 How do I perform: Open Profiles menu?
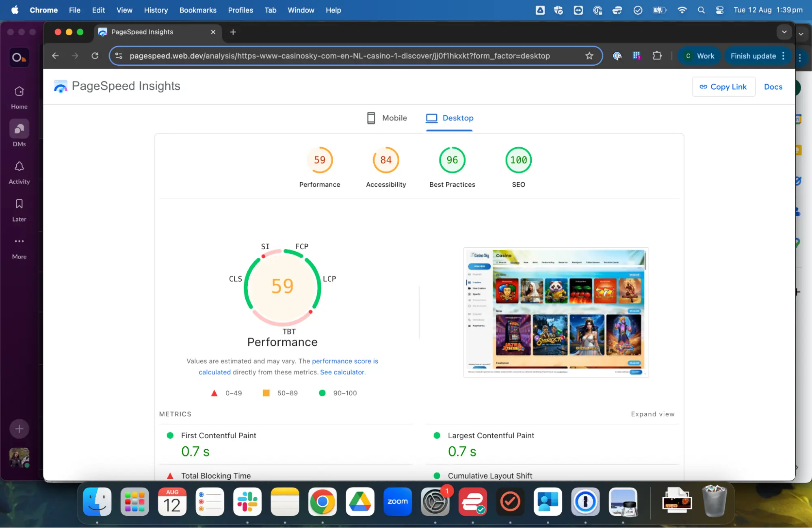pos(240,10)
